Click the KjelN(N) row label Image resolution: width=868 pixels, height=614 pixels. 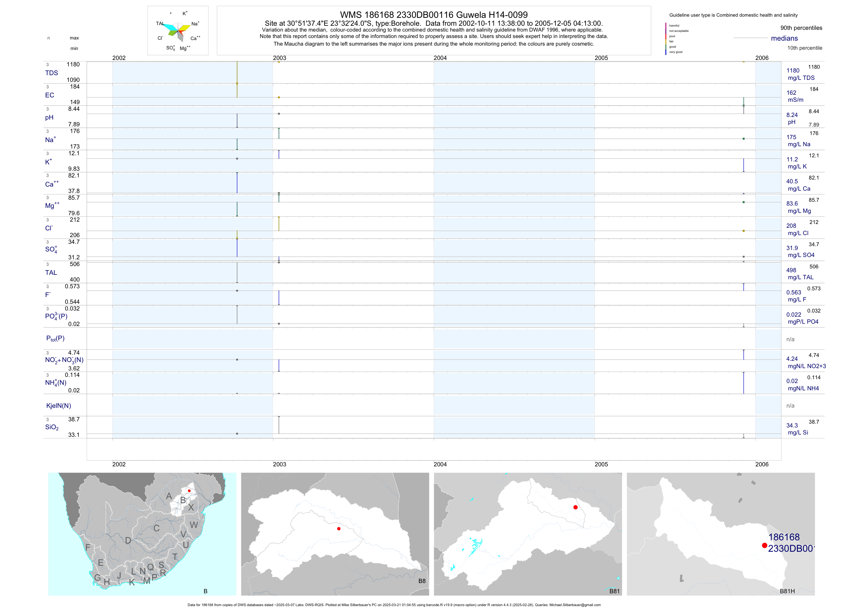[x=58, y=406]
